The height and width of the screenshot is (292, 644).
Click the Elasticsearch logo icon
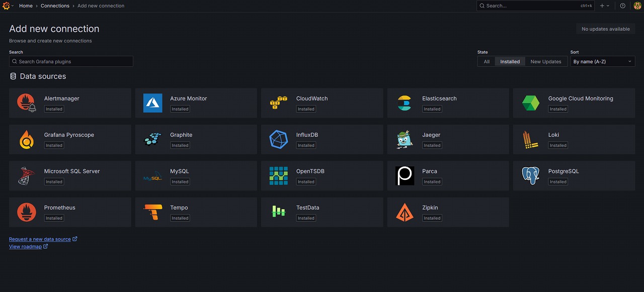405,103
